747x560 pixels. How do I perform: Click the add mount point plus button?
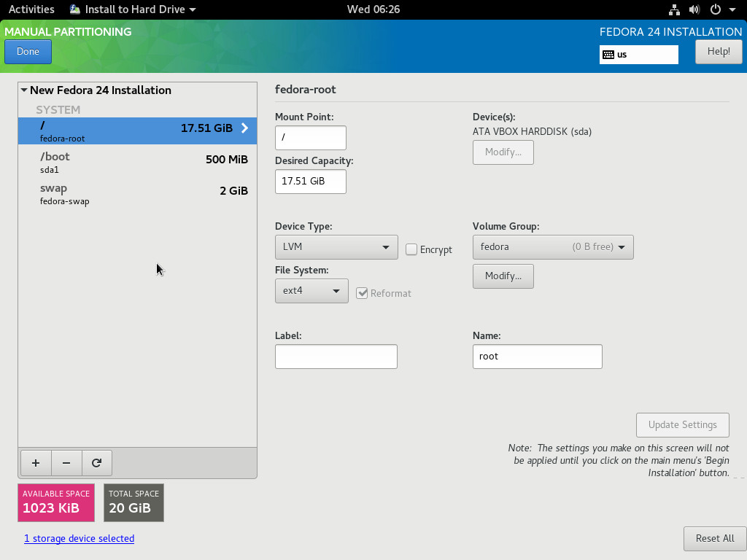36,463
